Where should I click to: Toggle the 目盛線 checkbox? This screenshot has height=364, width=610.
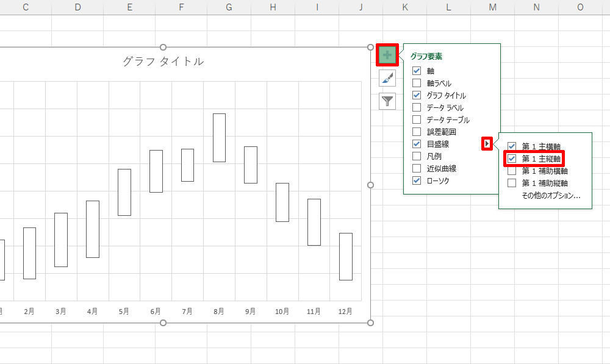click(x=417, y=144)
